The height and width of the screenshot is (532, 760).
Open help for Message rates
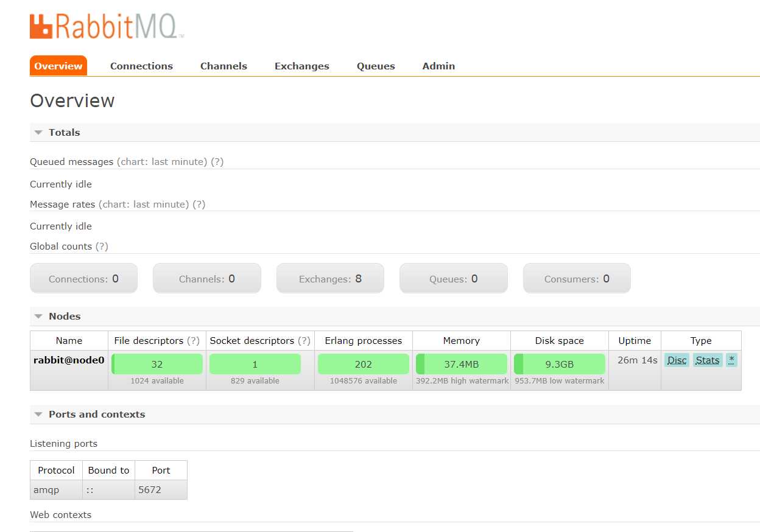tap(199, 204)
